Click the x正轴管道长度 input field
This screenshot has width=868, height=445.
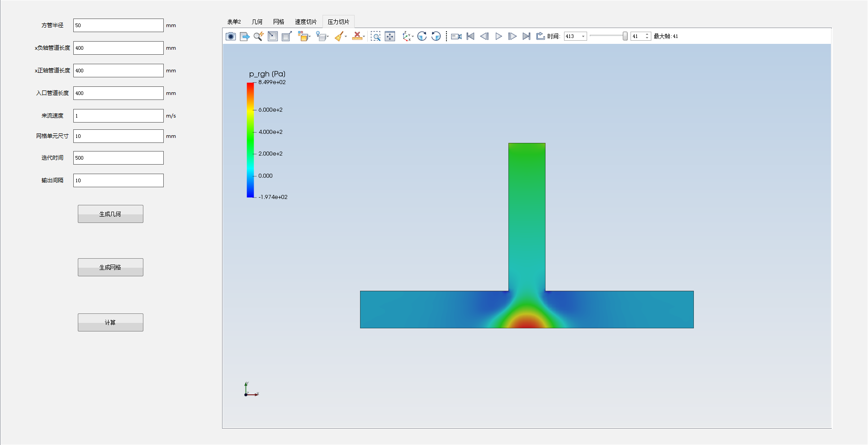coord(119,71)
